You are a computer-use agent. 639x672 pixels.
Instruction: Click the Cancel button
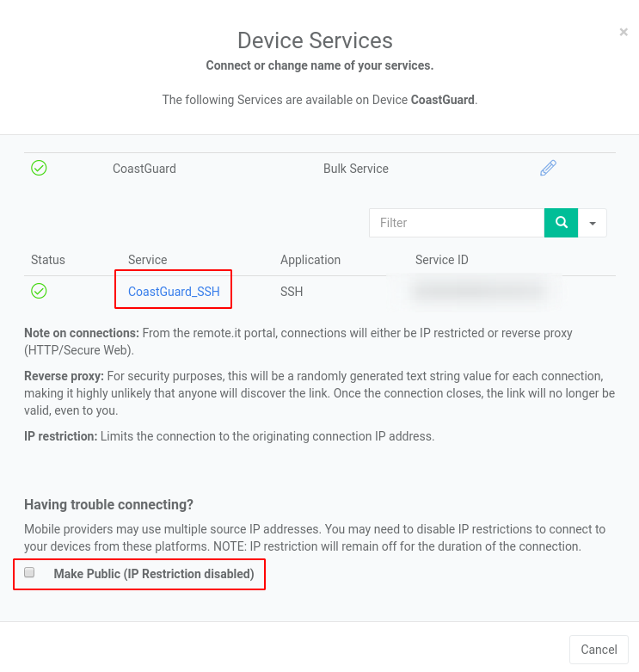tap(599, 650)
